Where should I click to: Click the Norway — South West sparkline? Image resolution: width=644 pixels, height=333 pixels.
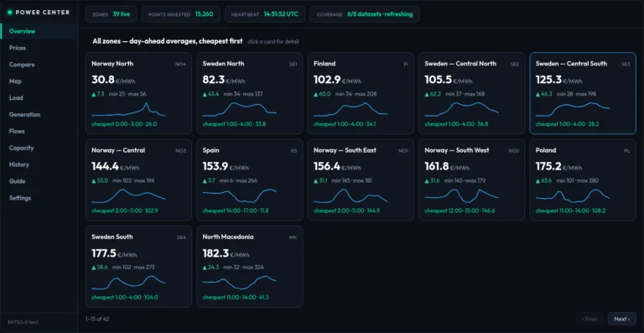click(x=461, y=196)
